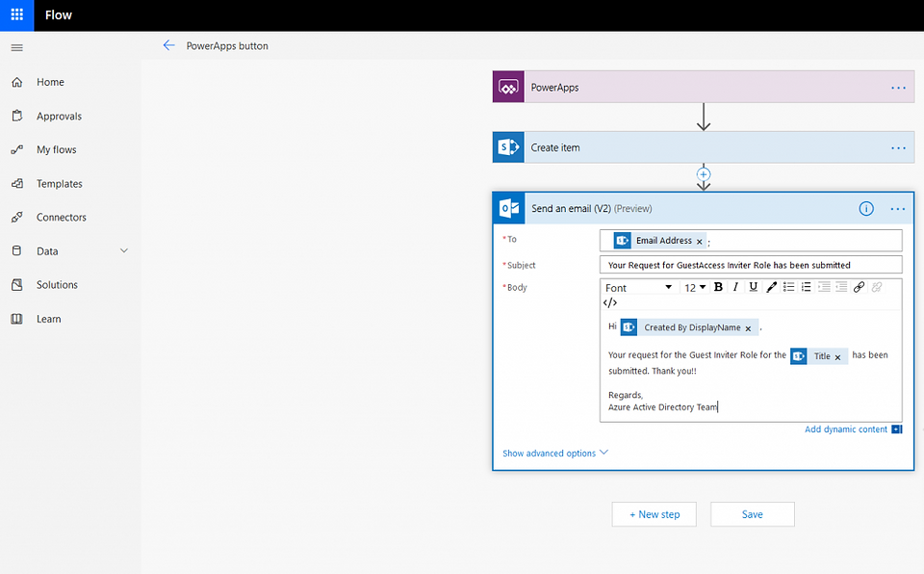
Task: Open the ellipsis menu for Create item step
Action: click(898, 148)
